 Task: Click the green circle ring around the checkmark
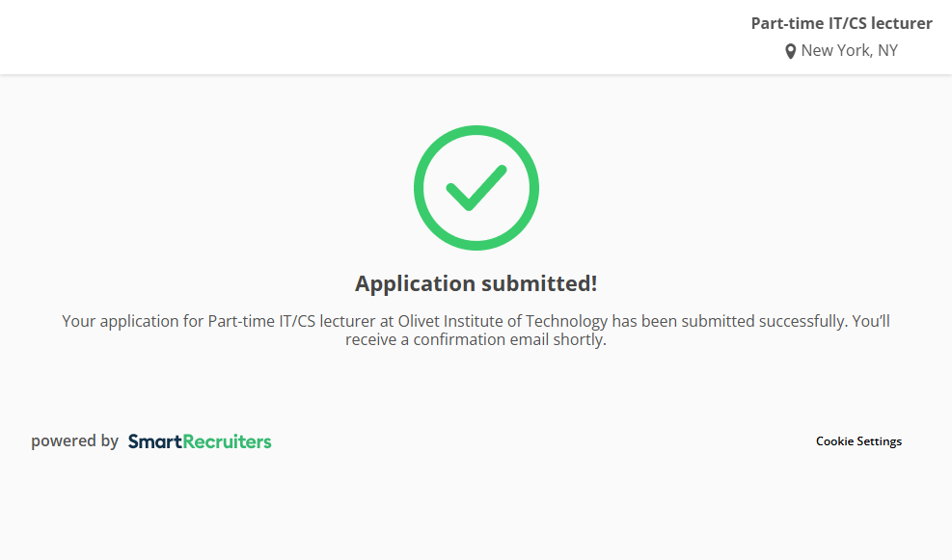[x=421, y=188]
